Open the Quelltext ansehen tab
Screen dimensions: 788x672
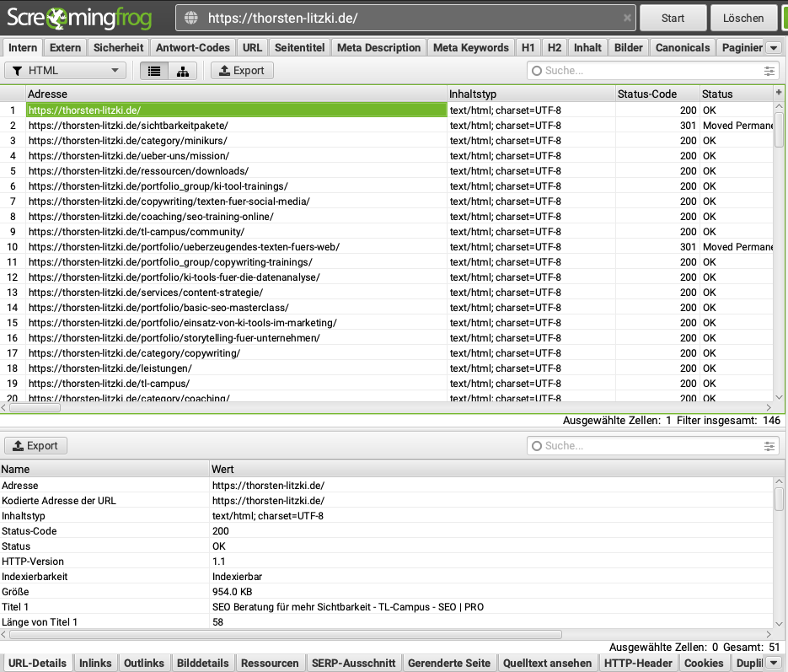tap(547, 663)
